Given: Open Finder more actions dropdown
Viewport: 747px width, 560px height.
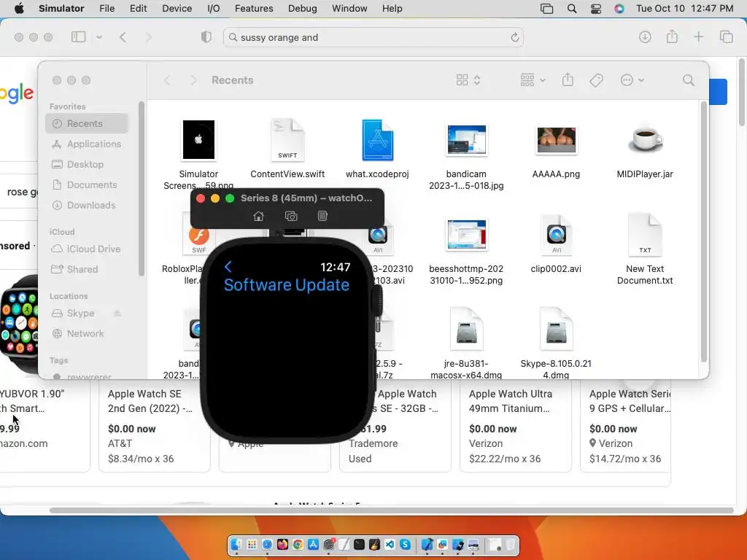Looking at the screenshot, I should coord(632,80).
